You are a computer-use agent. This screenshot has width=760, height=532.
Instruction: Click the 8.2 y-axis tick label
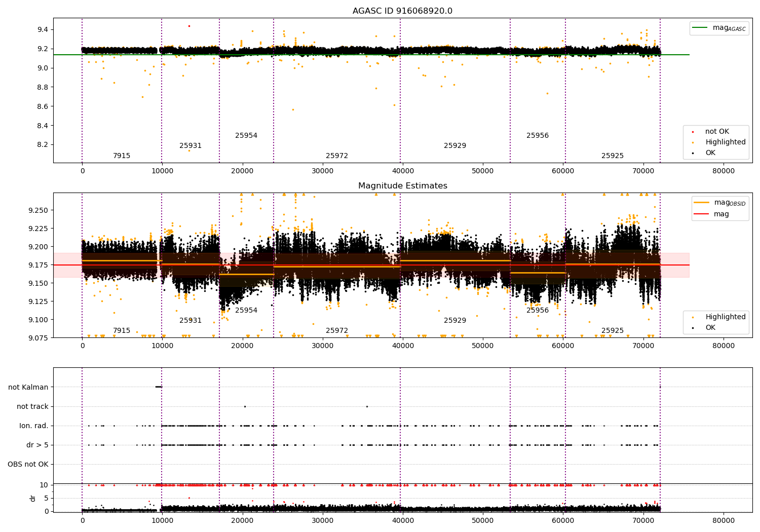43,145
